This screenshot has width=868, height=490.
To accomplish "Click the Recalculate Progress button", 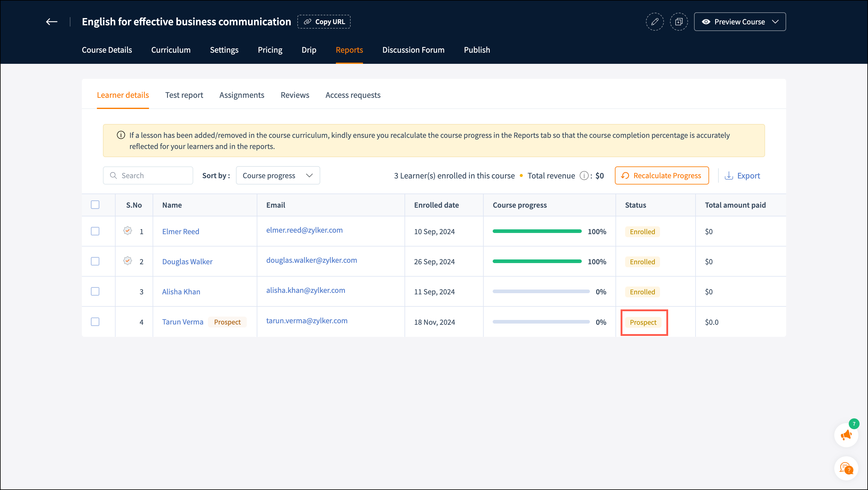I will (662, 175).
